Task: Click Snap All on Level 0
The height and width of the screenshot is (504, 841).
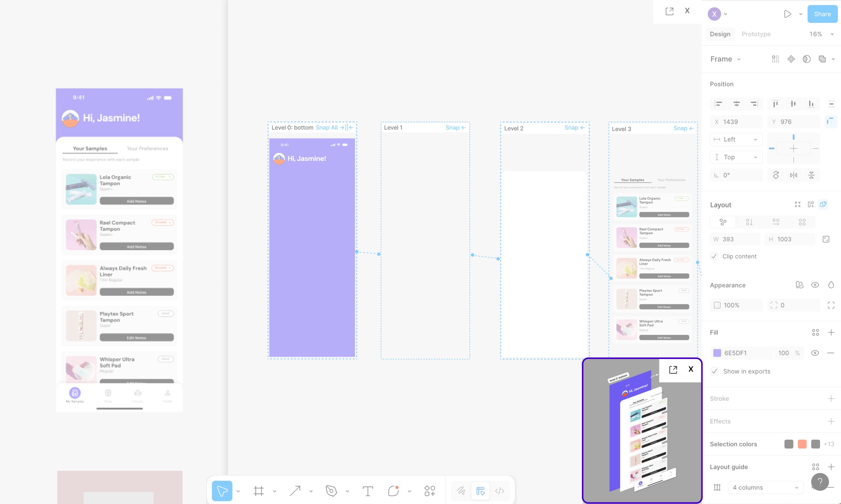Action: [327, 128]
